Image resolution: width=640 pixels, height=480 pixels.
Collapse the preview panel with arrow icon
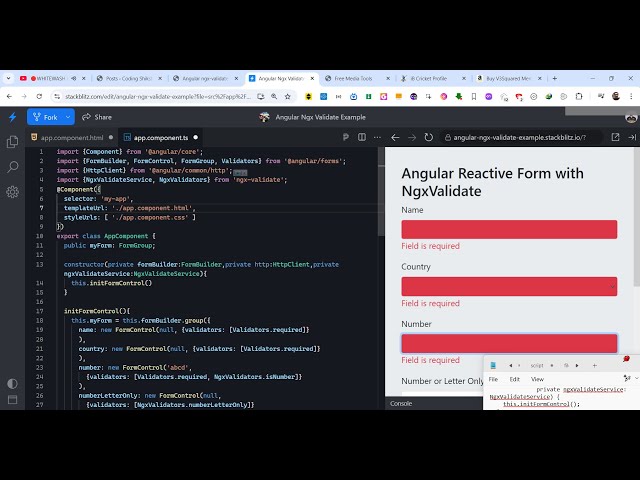[632, 137]
